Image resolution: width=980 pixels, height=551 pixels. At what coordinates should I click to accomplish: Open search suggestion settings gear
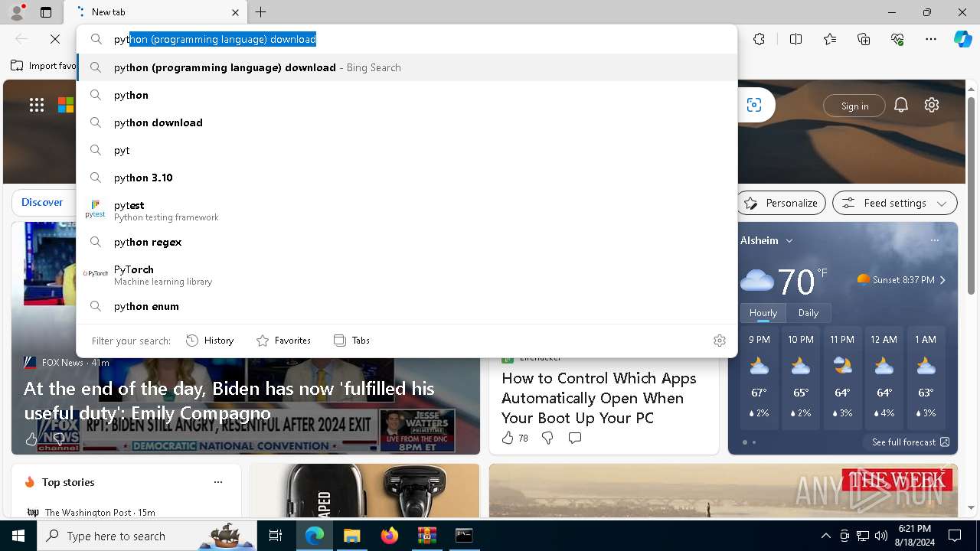(720, 341)
